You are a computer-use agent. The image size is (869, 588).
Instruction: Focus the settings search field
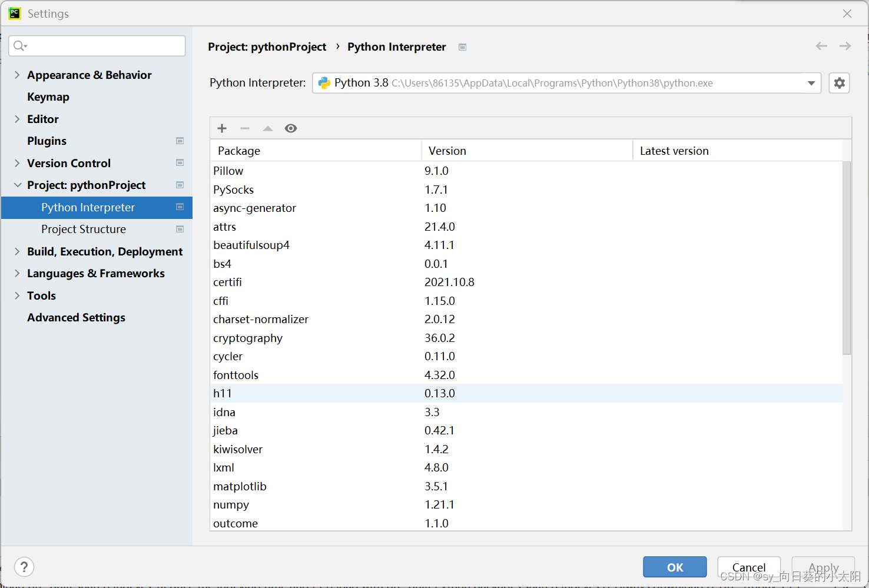point(97,46)
